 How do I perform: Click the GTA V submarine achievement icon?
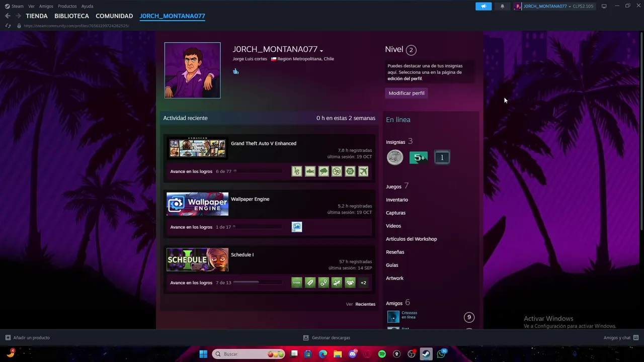coord(310,171)
